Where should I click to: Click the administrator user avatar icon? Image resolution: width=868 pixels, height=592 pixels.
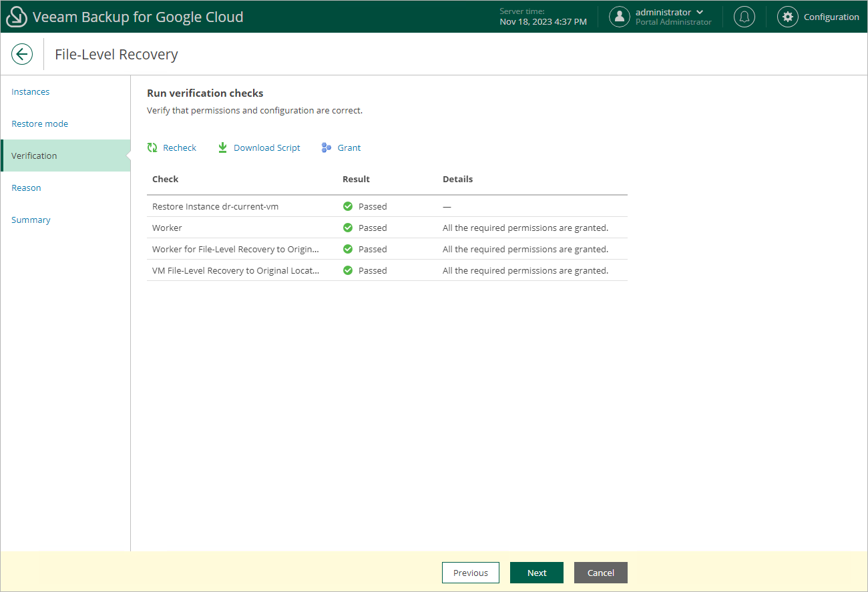620,17
